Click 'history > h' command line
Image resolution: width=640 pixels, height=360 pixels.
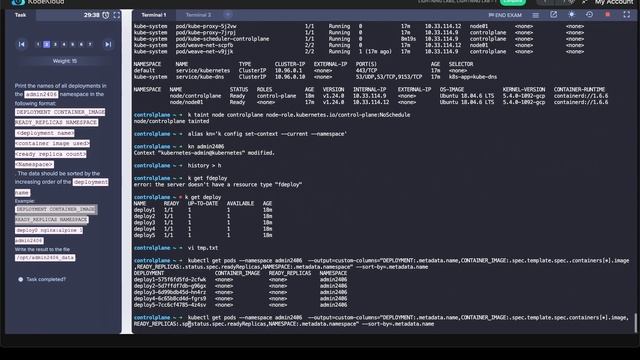pyautogui.click(x=204, y=165)
